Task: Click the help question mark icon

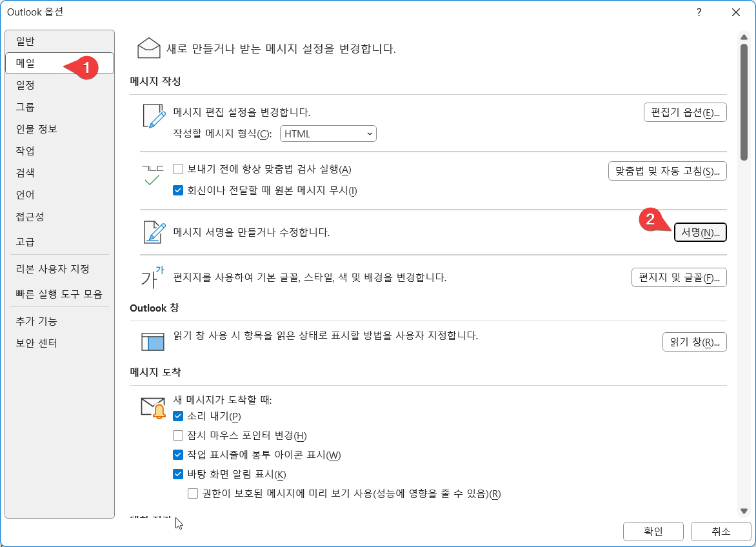Action: [x=699, y=12]
